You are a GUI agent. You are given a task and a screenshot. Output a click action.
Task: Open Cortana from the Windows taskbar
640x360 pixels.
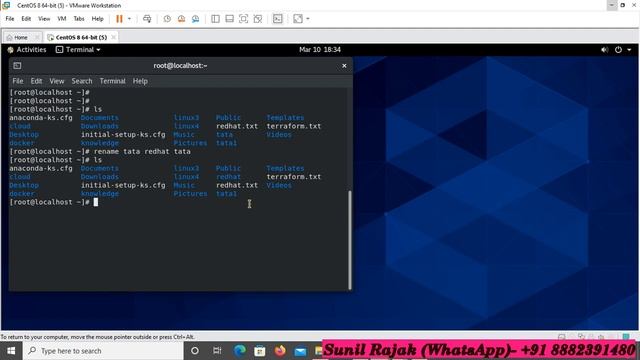pos(195,351)
